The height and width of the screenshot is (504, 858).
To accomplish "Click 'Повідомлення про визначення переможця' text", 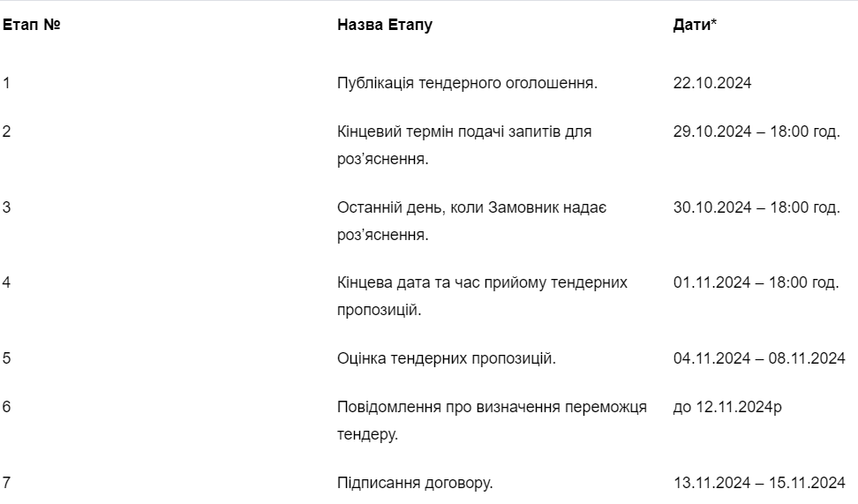I will click(492, 408).
